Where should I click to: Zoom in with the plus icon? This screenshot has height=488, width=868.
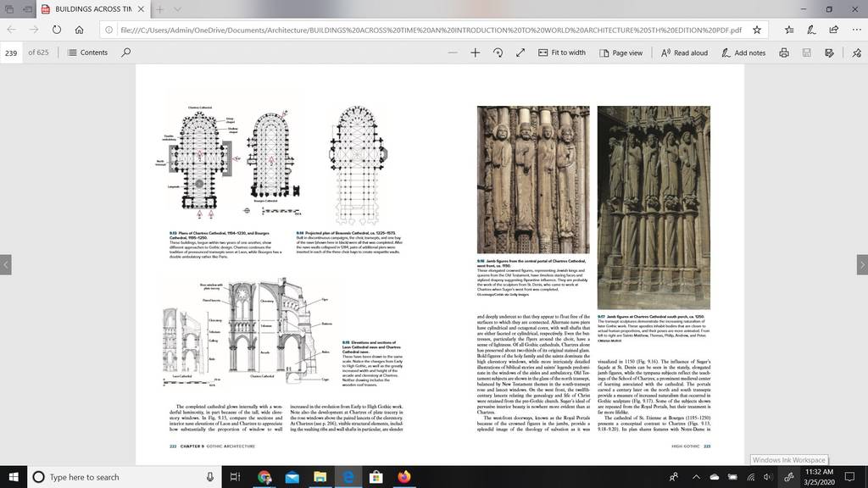(x=475, y=53)
